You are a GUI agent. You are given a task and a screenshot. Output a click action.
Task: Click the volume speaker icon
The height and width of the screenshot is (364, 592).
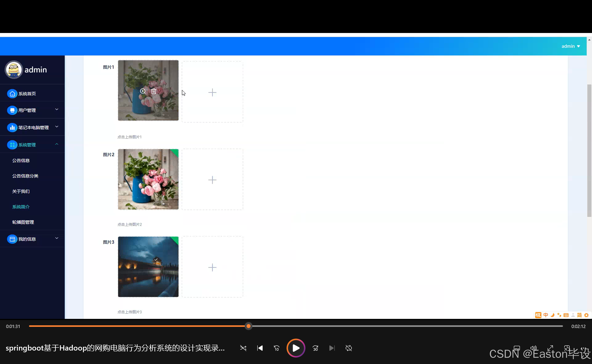534,348
